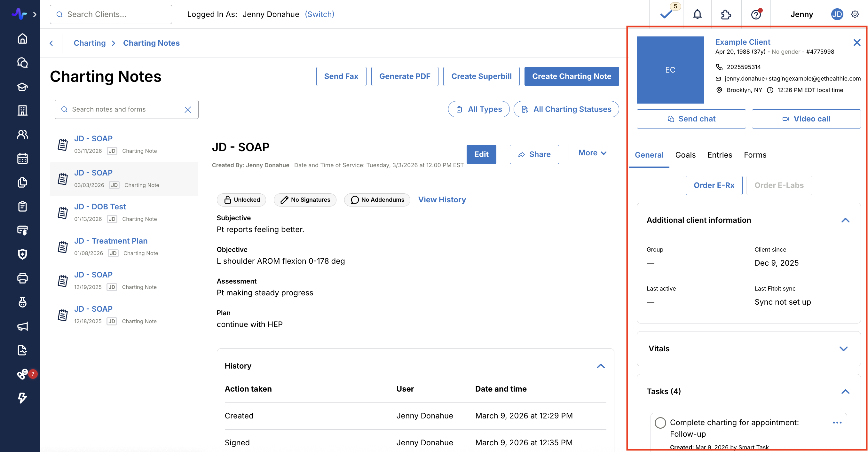Open the calendar icon in sidebar
The height and width of the screenshot is (452, 868).
tap(22, 158)
